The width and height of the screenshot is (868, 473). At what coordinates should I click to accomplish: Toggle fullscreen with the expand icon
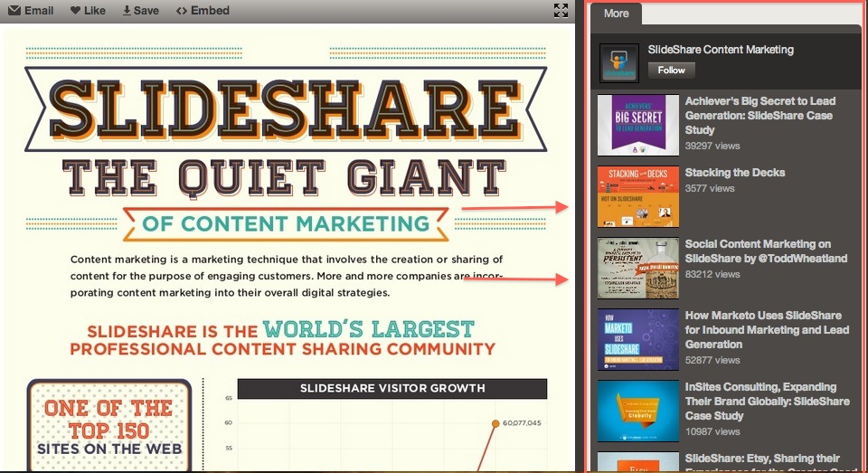coord(561,11)
